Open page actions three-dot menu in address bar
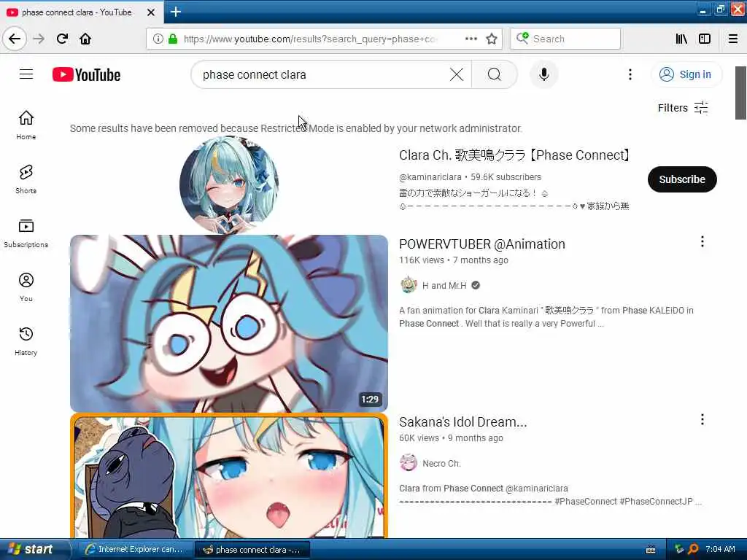The width and height of the screenshot is (747, 560). pyautogui.click(x=471, y=39)
